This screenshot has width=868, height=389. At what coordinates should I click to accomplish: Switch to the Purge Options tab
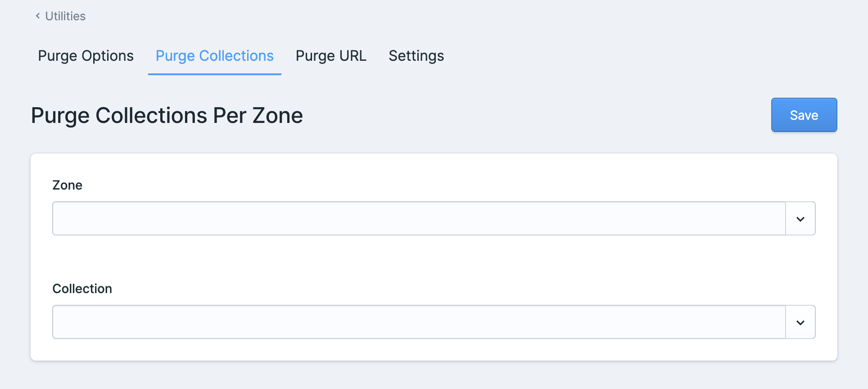coord(86,56)
